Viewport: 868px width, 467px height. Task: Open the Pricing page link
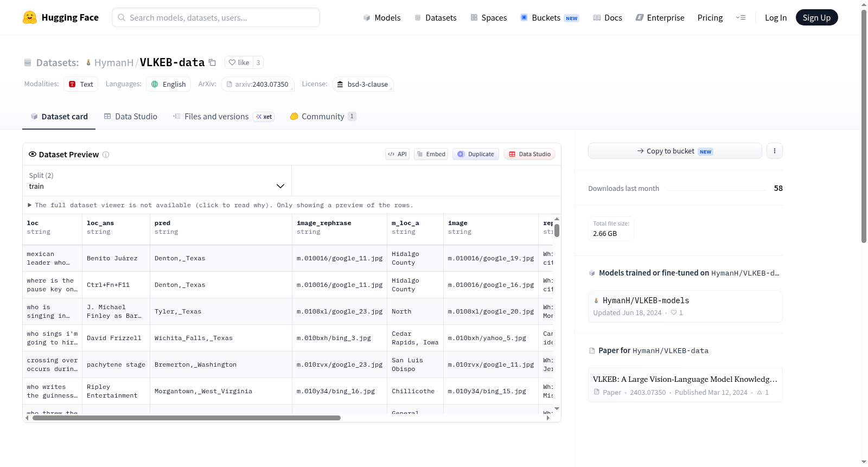pyautogui.click(x=710, y=17)
